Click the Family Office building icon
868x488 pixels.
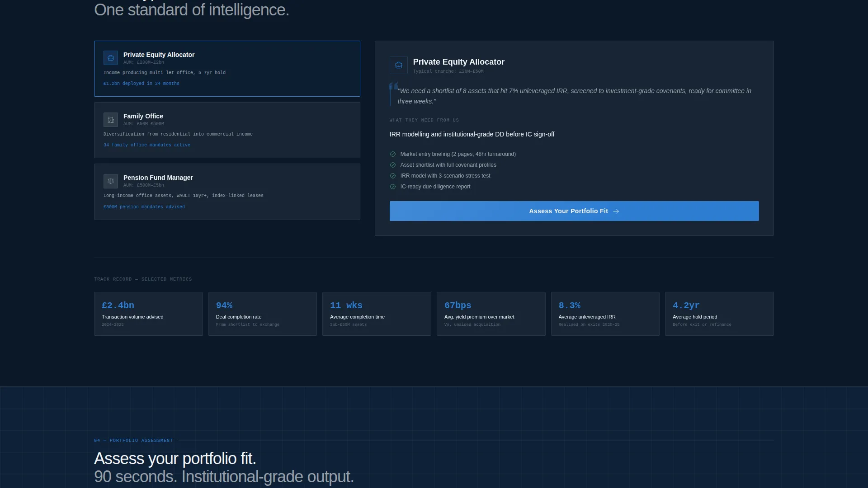point(111,120)
